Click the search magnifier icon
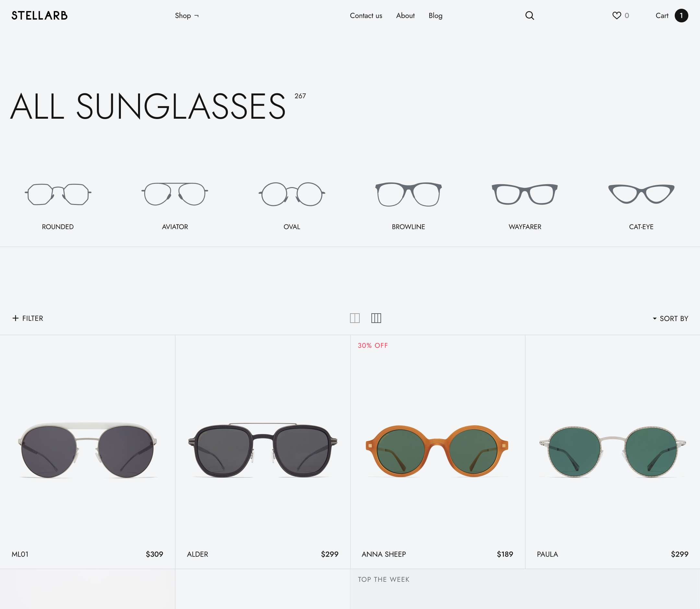Screen dimensions: 700x609 (x=530, y=16)
